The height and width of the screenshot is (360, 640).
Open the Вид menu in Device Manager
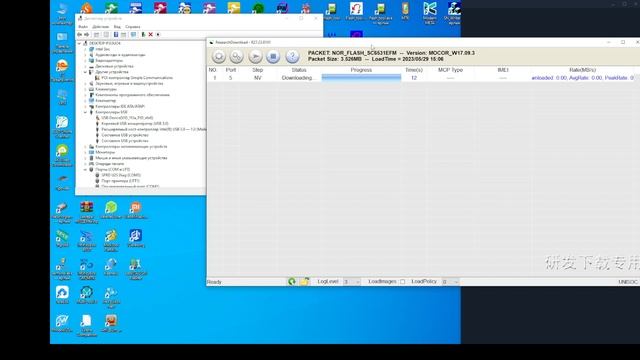pos(117,27)
